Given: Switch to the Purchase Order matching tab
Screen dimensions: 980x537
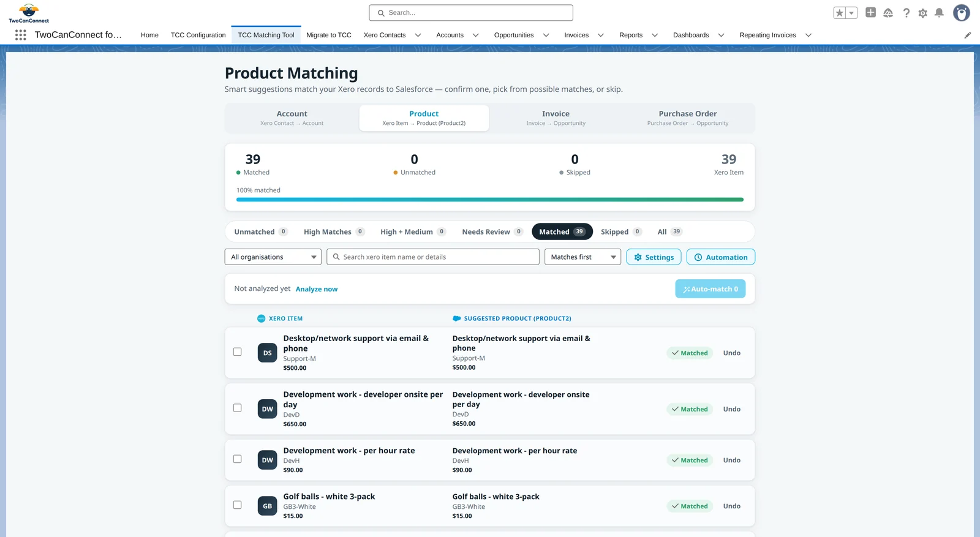Looking at the screenshot, I should [x=688, y=118].
